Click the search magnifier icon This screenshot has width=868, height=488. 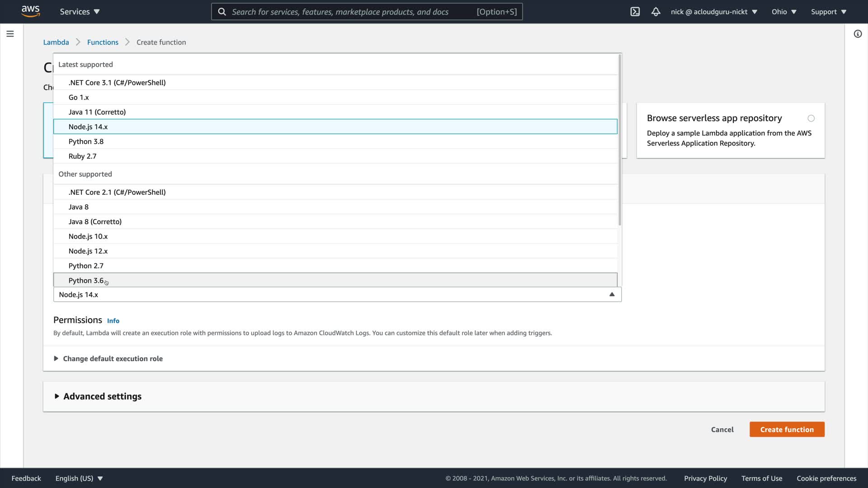point(222,12)
